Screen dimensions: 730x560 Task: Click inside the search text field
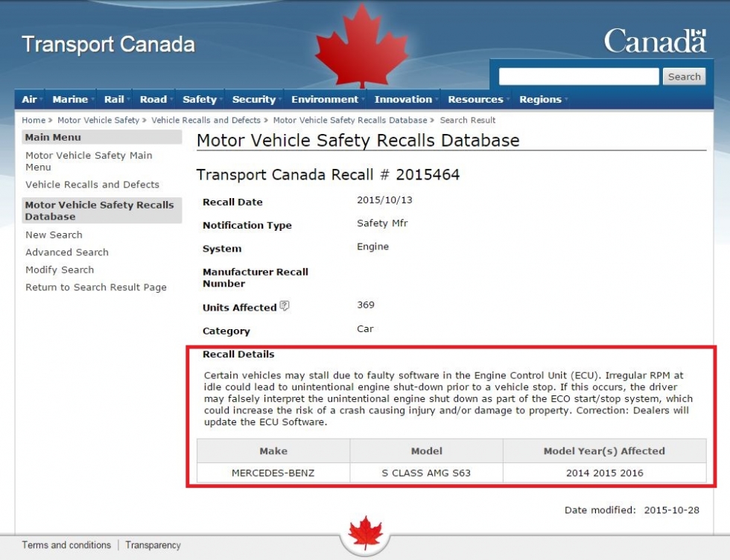[x=578, y=77]
